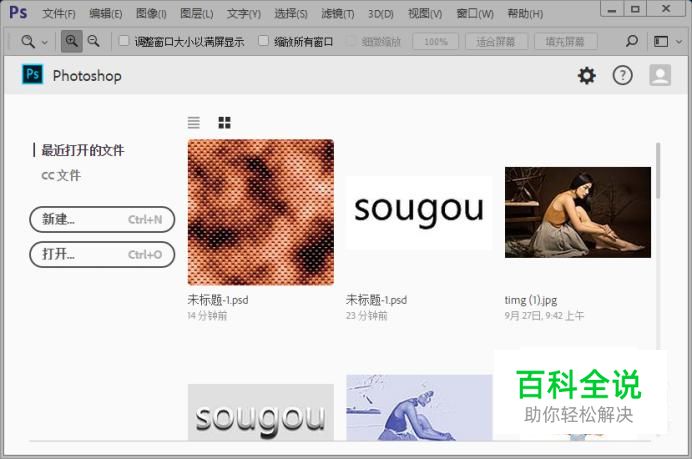Open the 图层(L) menu
Image resolution: width=692 pixels, height=459 pixels.
196,14
